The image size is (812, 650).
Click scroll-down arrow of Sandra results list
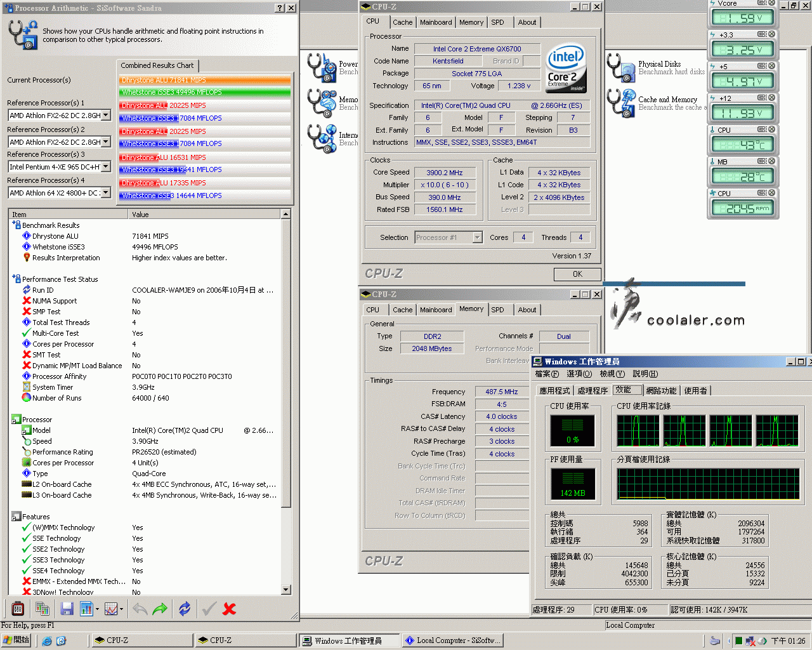[x=285, y=590]
